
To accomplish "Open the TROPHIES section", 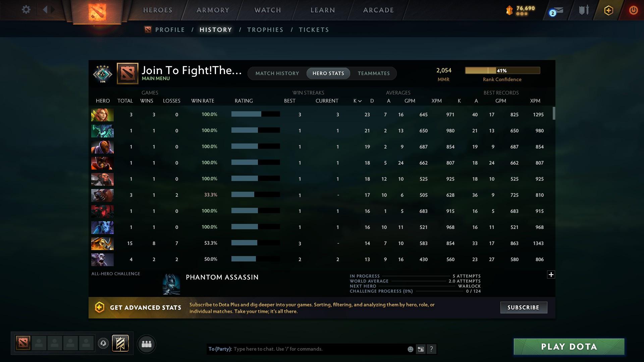I will point(265,30).
